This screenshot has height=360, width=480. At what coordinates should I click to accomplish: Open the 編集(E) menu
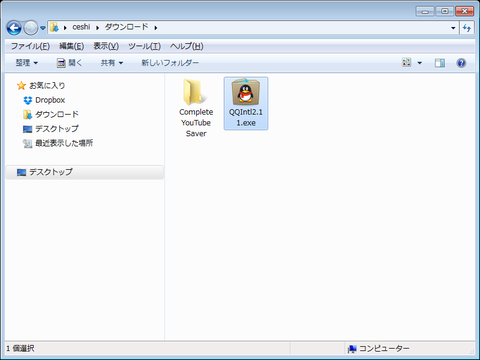click(x=71, y=46)
